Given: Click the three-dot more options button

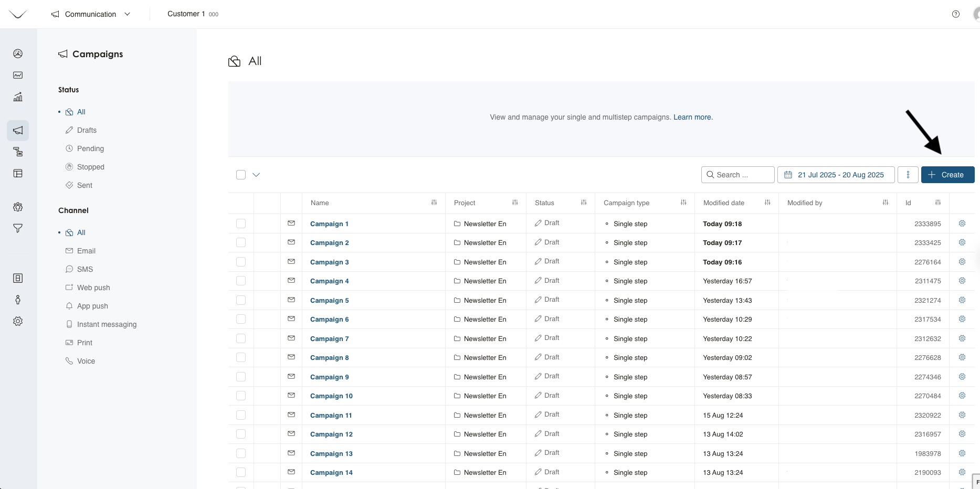Looking at the screenshot, I should coord(908,175).
